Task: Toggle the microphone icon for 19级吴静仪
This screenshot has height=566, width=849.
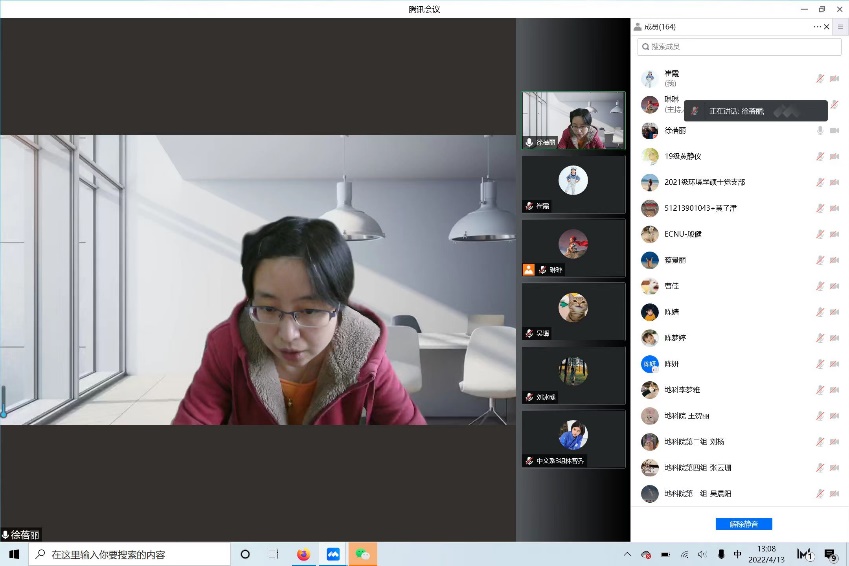Action: 820,156
